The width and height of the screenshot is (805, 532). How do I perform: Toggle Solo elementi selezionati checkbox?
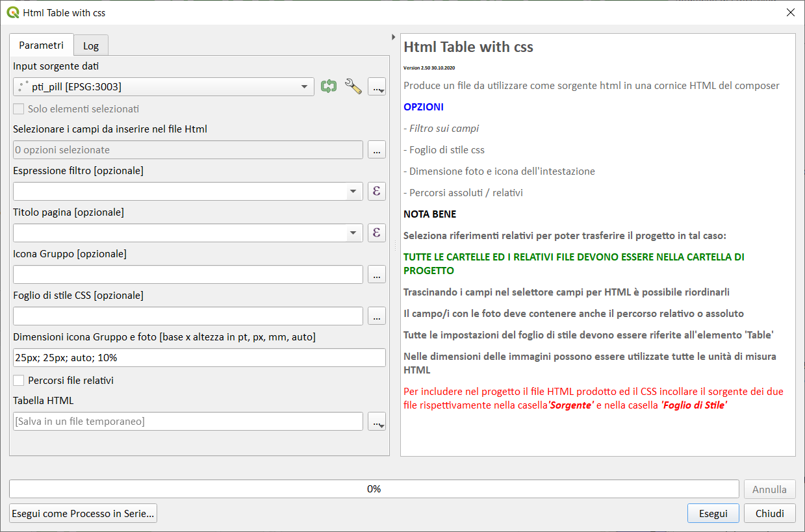[19, 109]
